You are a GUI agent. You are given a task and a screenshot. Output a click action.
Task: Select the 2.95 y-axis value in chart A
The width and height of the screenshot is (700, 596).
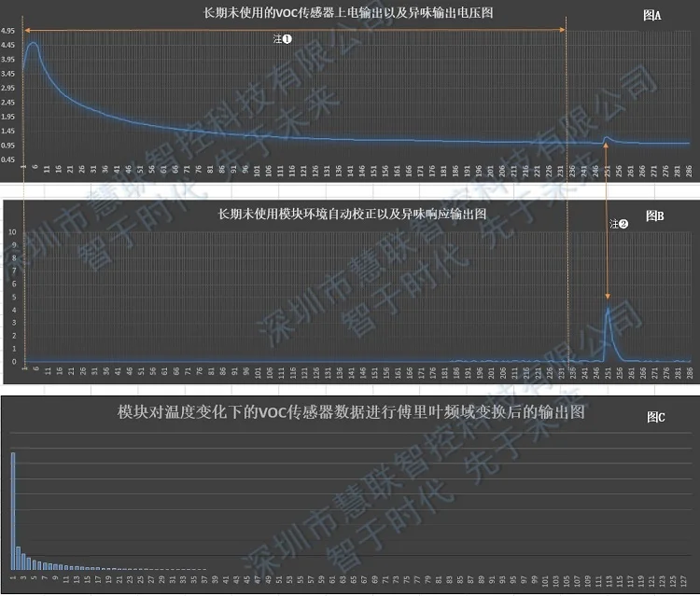point(7,88)
